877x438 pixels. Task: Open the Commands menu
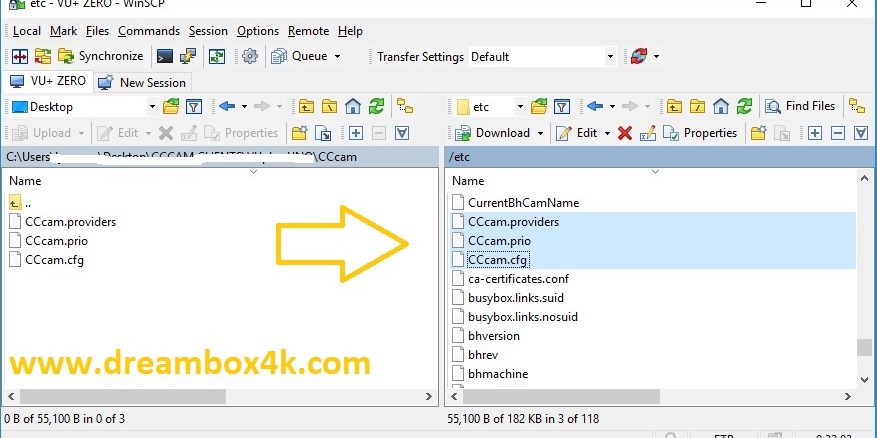(149, 31)
